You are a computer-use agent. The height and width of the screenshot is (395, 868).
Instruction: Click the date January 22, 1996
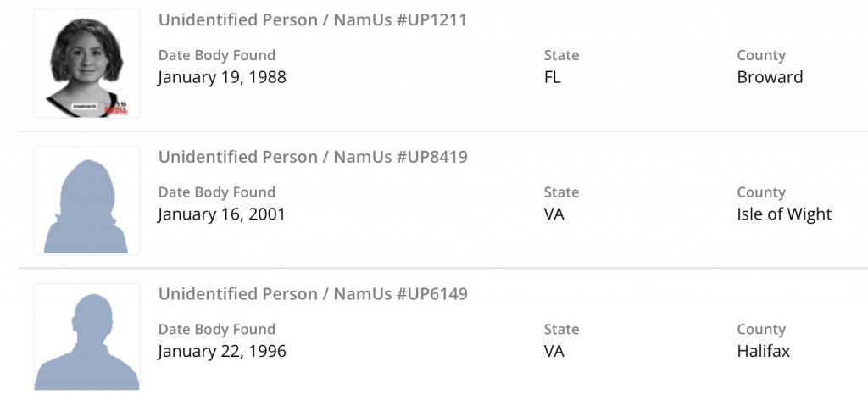(222, 351)
